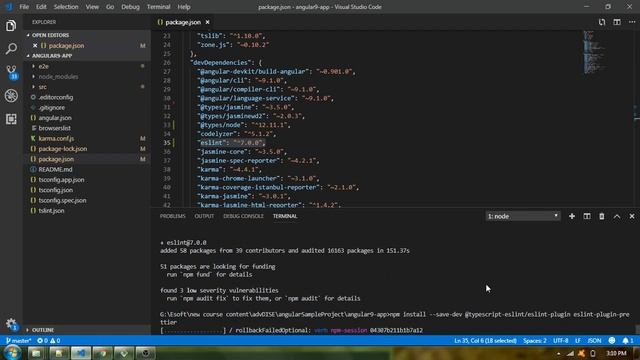Image resolution: width=640 pixels, height=360 pixels.
Task: Select the 1: node terminal dropdown
Action: pyautogui.click(x=522, y=216)
